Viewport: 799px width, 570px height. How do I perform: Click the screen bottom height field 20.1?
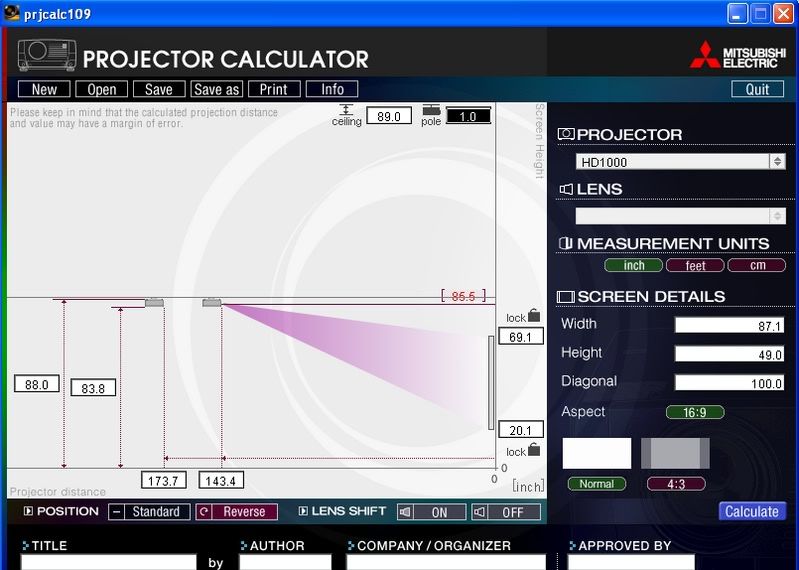coord(521,430)
